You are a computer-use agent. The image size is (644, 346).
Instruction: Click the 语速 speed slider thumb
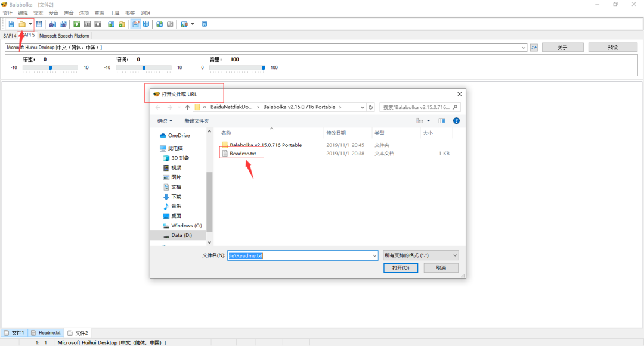[x=51, y=68]
